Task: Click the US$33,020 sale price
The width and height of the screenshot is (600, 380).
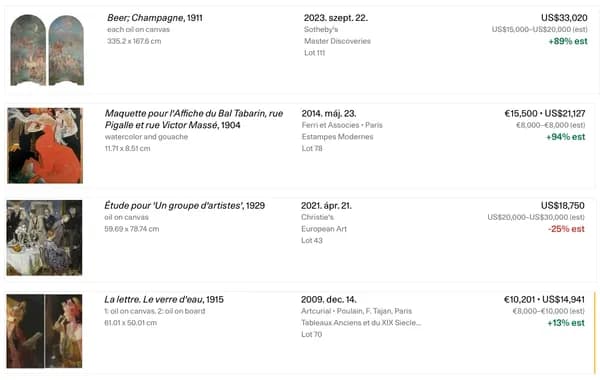Action: [564, 18]
